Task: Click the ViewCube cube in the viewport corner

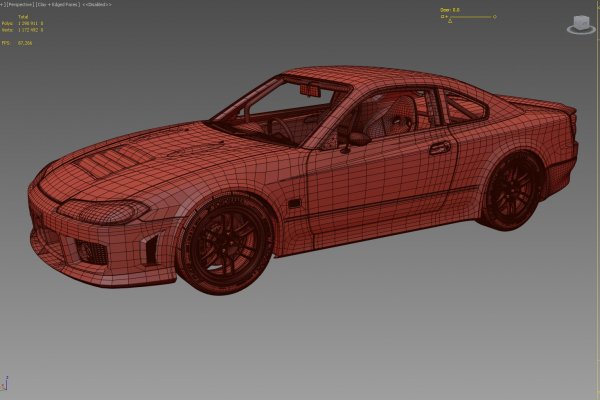Action: (x=580, y=21)
